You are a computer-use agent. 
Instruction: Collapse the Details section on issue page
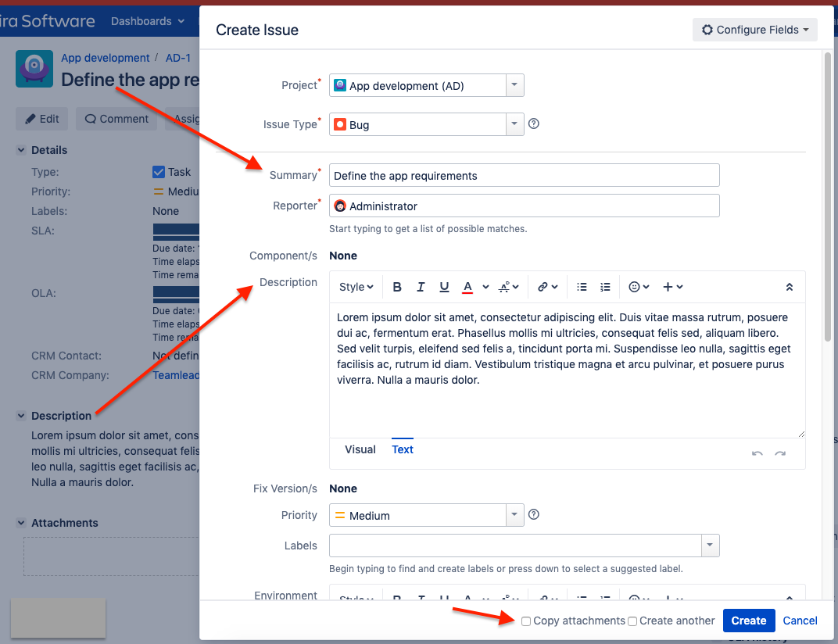click(21, 150)
